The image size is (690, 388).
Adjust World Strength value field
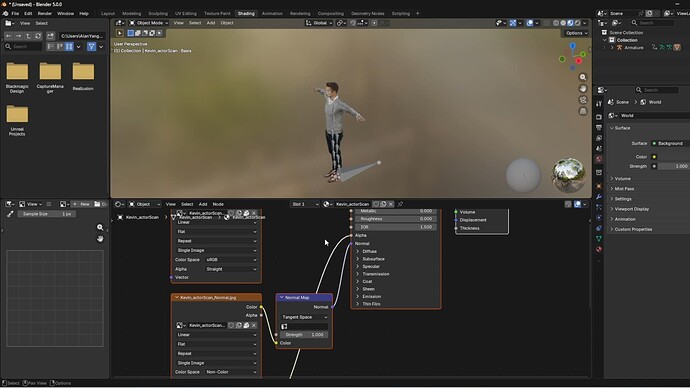point(673,166)
